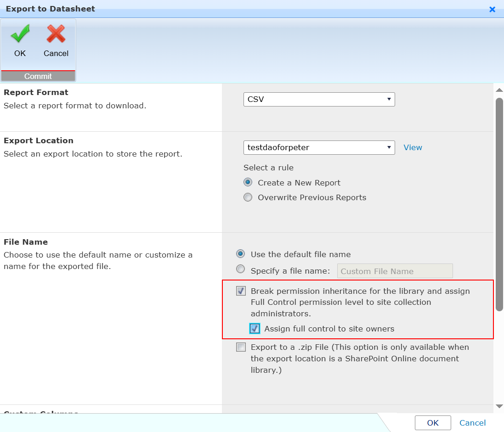Click the Custom File Name input field
The height and width of the screenshot is (432, 504).
click(394, 271)
